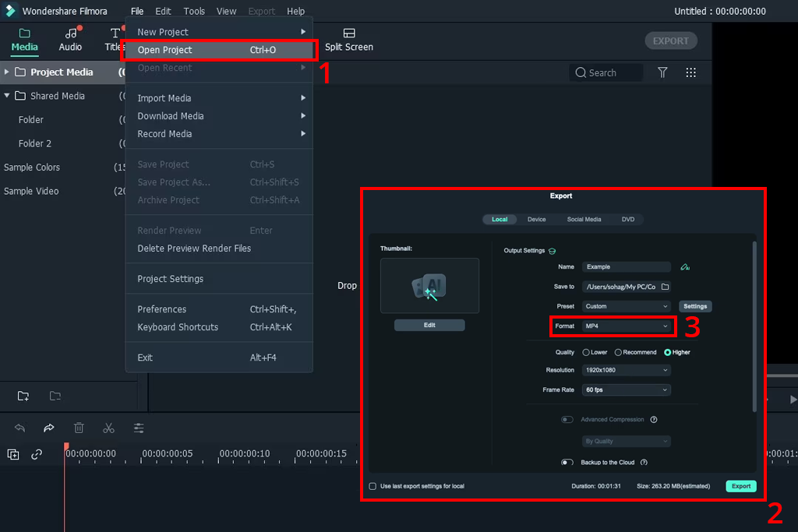The image size is (798, 532).
Task: Open the Resolution 1920x1080 dropdown
Action: [626, 370]
